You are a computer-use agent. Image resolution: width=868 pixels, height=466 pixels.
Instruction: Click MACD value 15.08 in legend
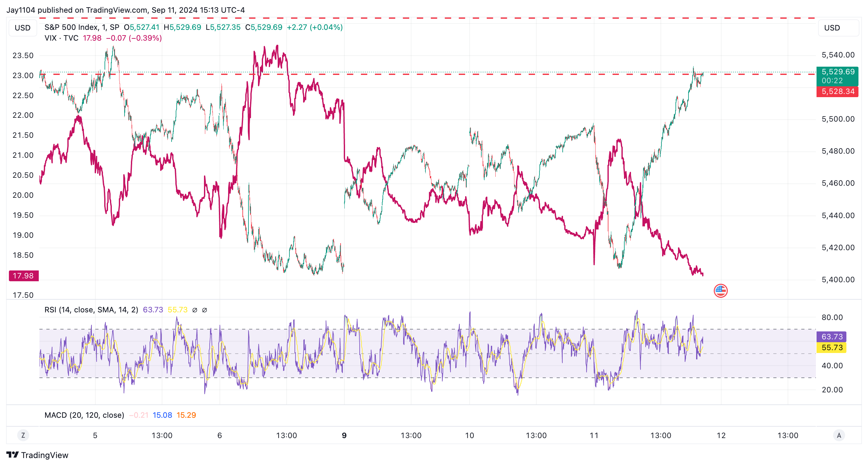coord(162,415)
